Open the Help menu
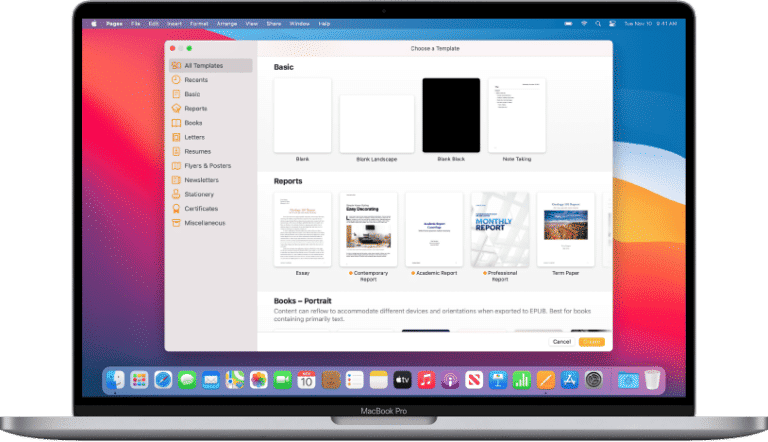Viewport: 768px width, 442px height. [324, 24]
